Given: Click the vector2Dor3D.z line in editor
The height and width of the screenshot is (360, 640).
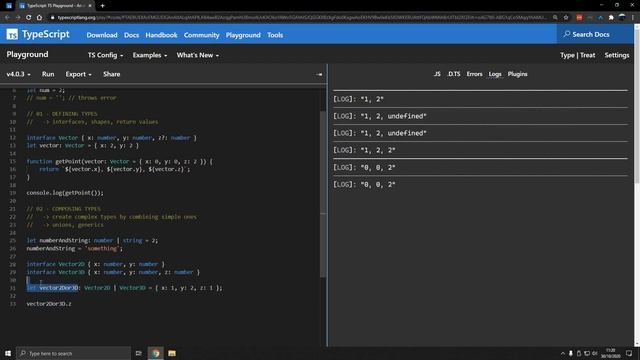Looking at the screenshot, I should (49, 304).
